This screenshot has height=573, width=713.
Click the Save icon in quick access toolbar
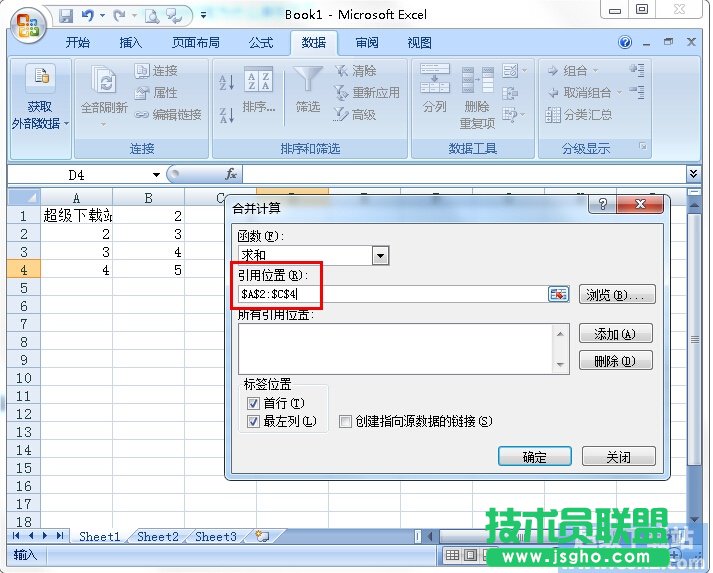tap(66, 16)
